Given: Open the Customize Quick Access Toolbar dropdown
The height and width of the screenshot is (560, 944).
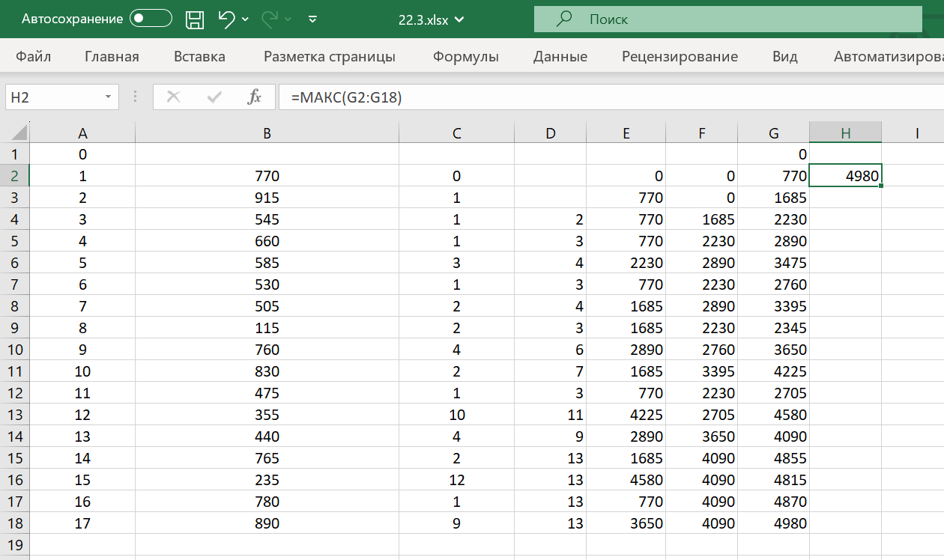Looking at the screenshot, I should 313,19.
